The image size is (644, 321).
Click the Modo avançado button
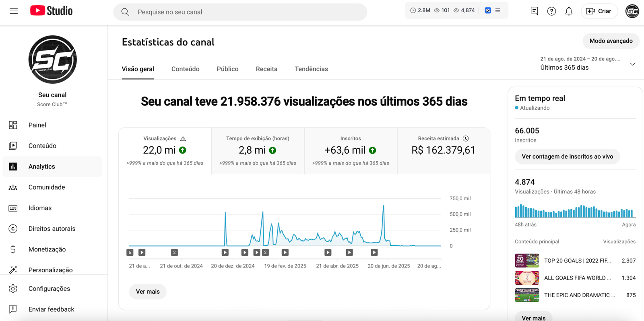point(611,41)
